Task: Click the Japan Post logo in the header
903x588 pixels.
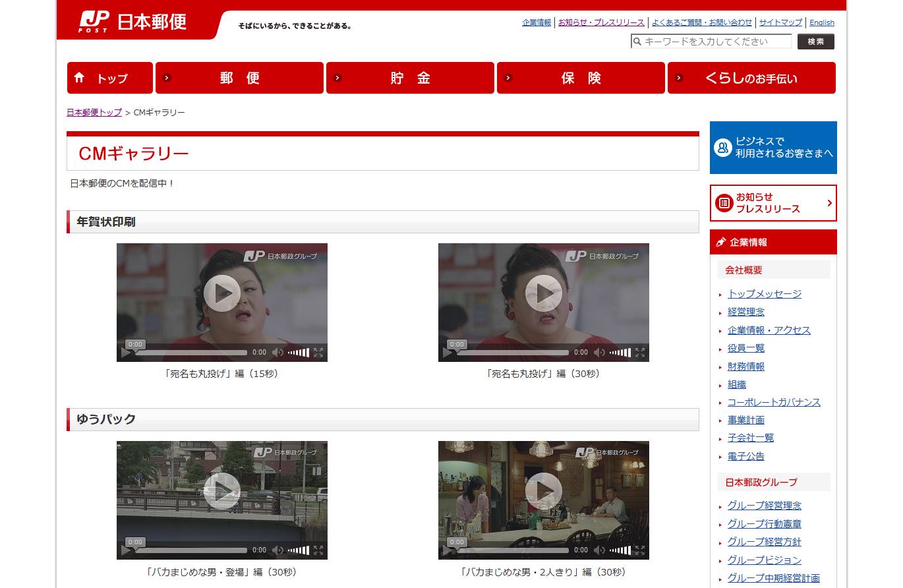Action: click(132, 22)
